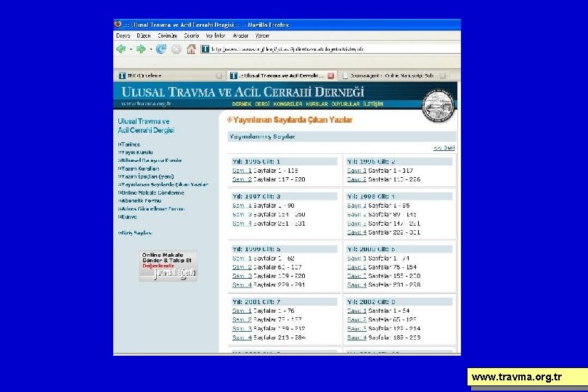
Task: Open the Yardım menu
Action: coord(262,36)
